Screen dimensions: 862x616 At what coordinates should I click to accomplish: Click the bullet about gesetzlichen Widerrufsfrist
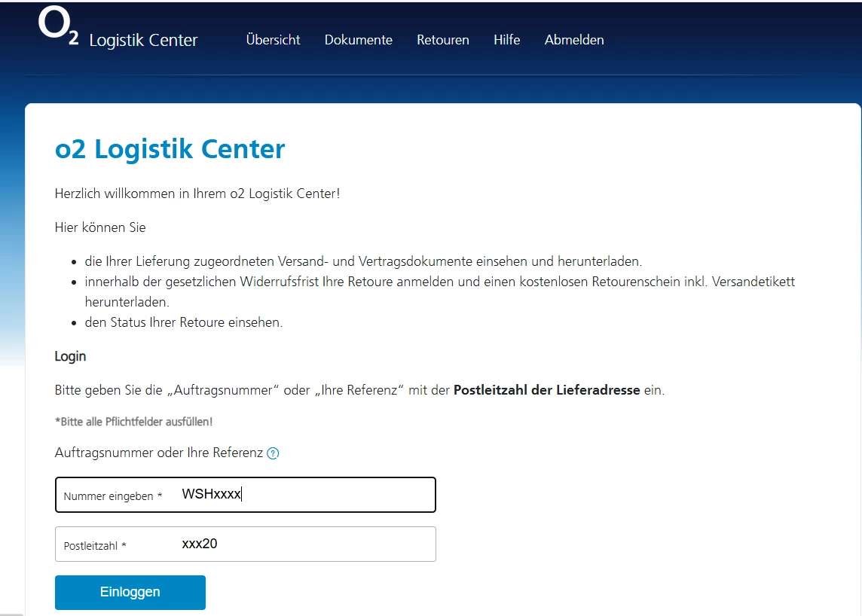[440, 291]
